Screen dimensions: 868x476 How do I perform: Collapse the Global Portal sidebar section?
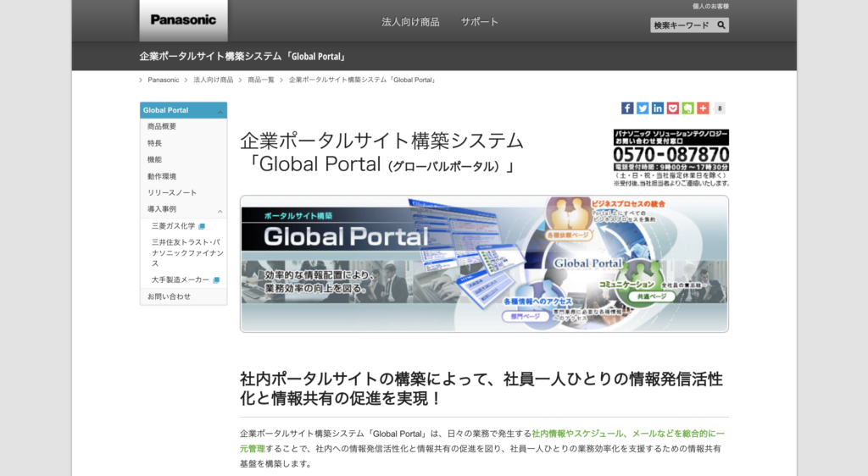220,111
